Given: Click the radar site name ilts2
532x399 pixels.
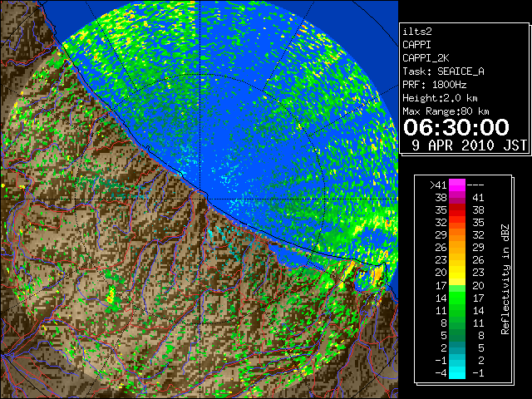Looking at the screenshot, I should point(417,32).
